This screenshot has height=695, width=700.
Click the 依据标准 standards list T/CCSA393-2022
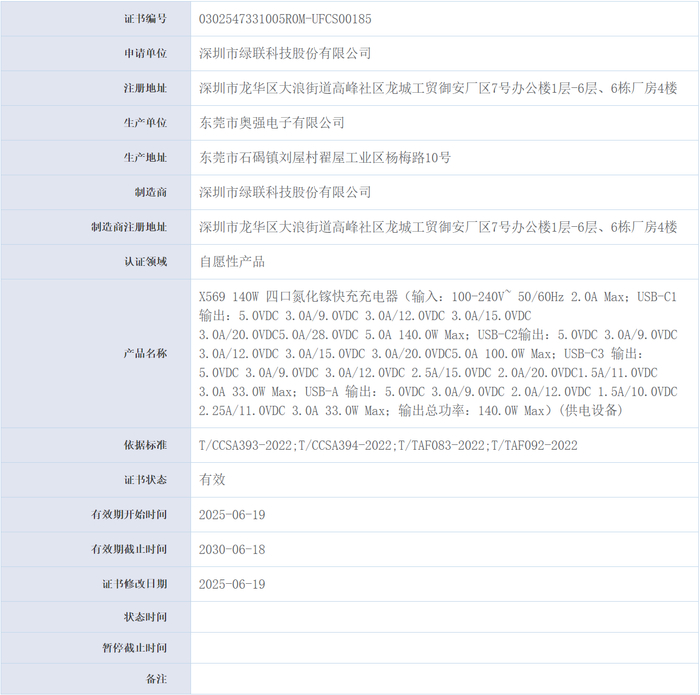388,445
